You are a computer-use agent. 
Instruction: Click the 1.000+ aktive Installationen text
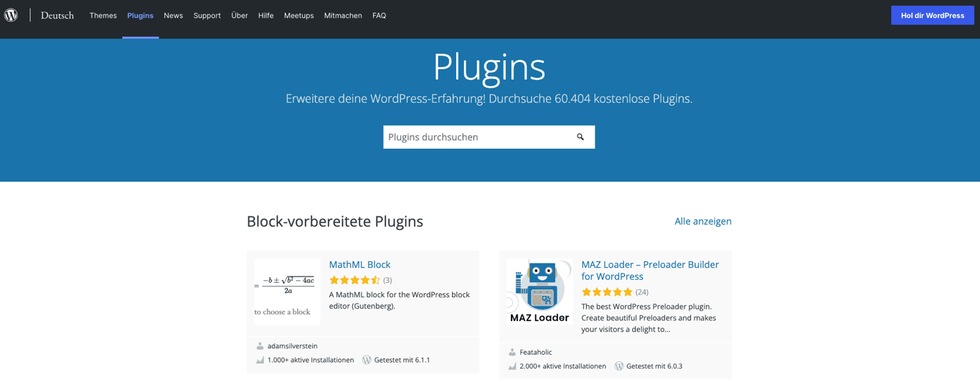(311, 360)
